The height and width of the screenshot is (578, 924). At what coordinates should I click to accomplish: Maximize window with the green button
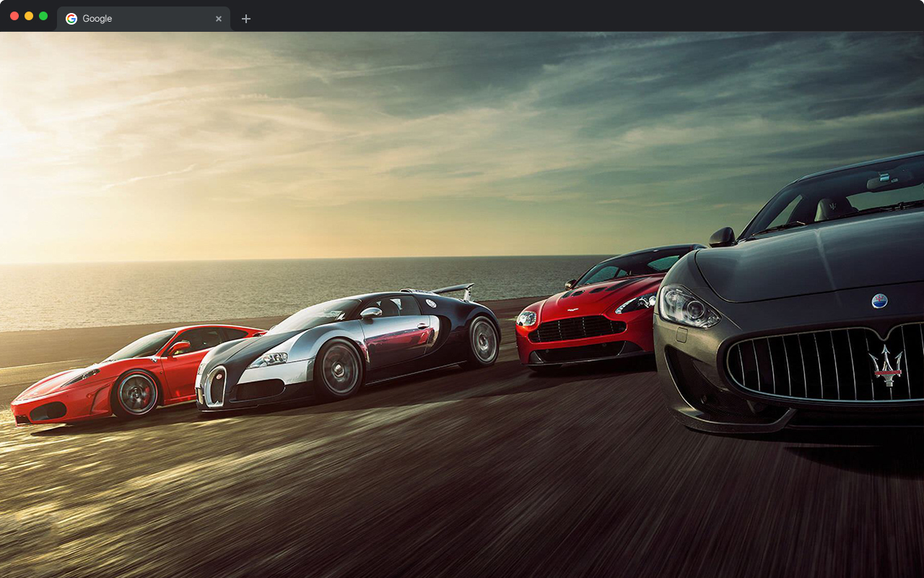click(43, 16)
